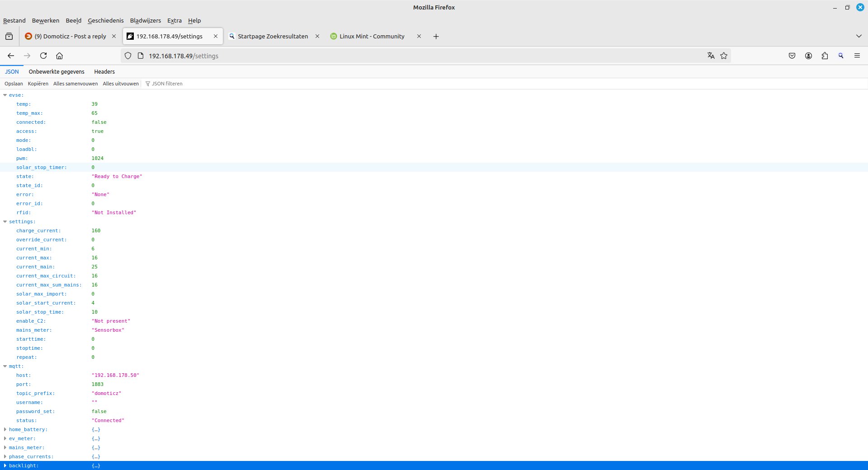868x470 pixels.
Task: Expand the home_battery node
Action: (x=5, y=429)
